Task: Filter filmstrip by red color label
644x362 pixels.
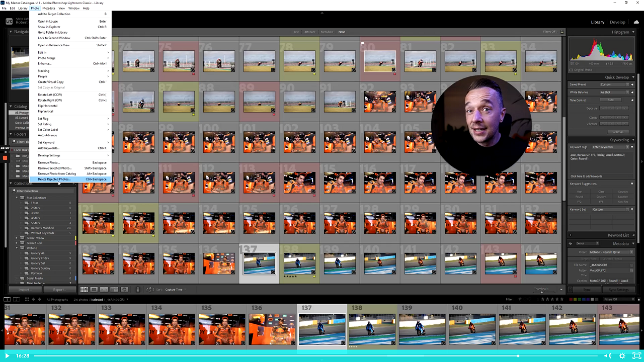Action: pos(572,299)
